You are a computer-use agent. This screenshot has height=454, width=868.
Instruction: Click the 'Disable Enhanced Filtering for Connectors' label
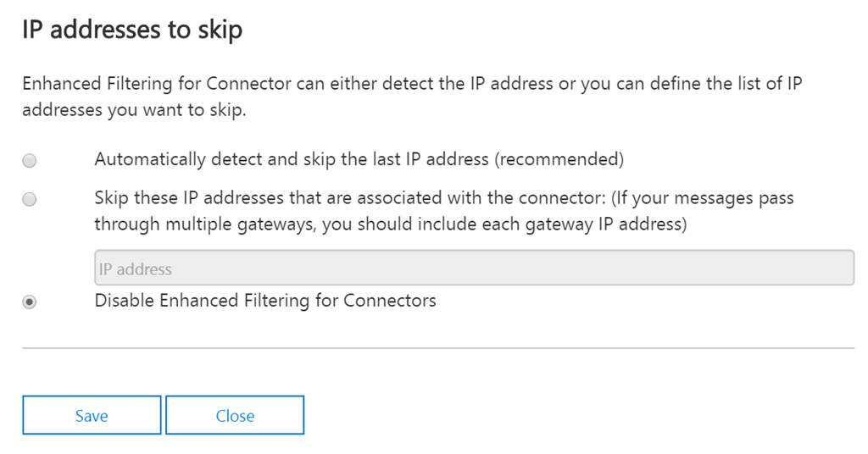point(265,300)
